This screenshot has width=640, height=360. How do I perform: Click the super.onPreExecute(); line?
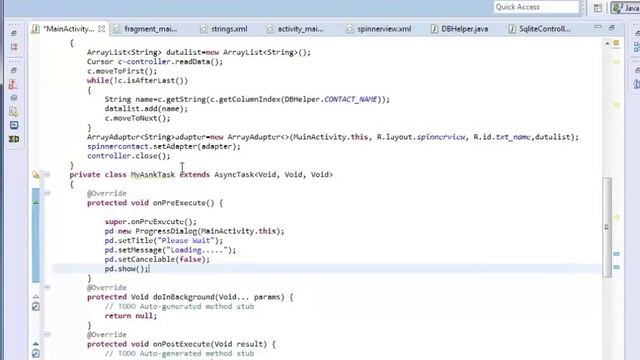click(x=151, y=222)
